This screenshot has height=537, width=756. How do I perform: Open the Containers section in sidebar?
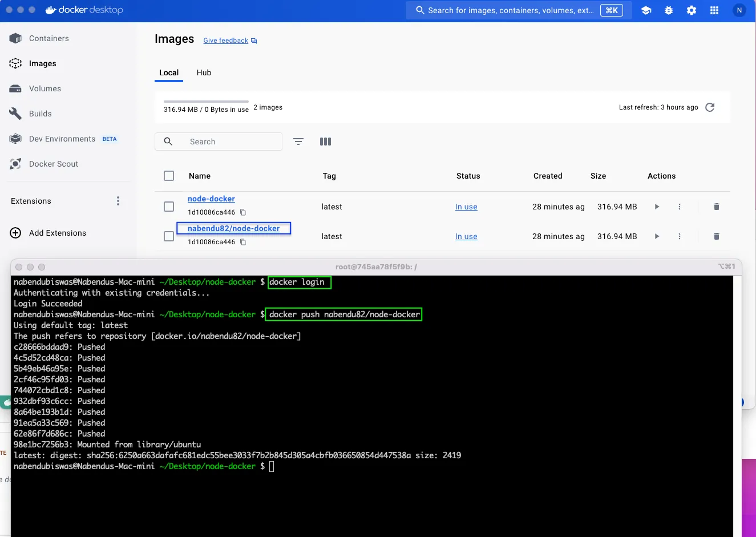pos(48,38)
